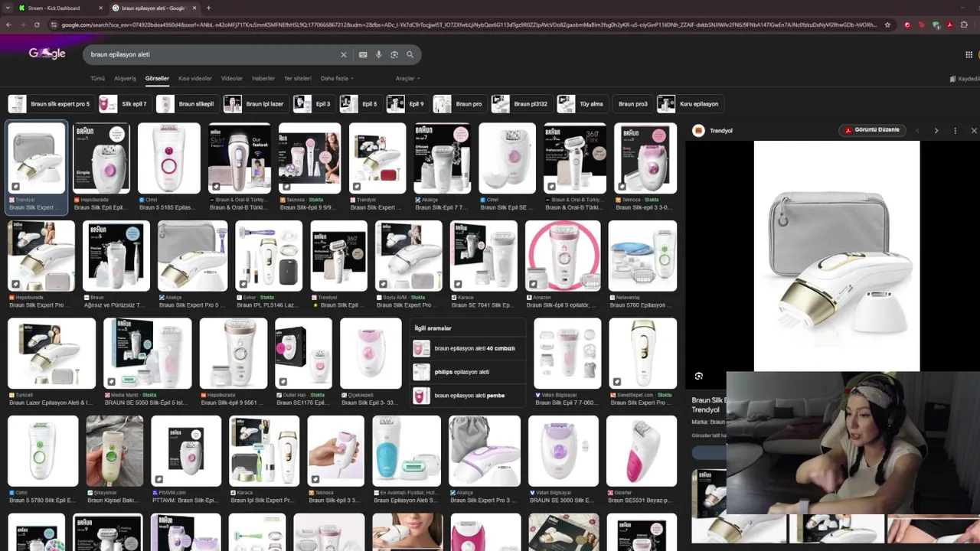Screen dimensions: 980x551
Task: Open the Cimri 5 5185 Epilasyon thumbnail
Action: 169,158
